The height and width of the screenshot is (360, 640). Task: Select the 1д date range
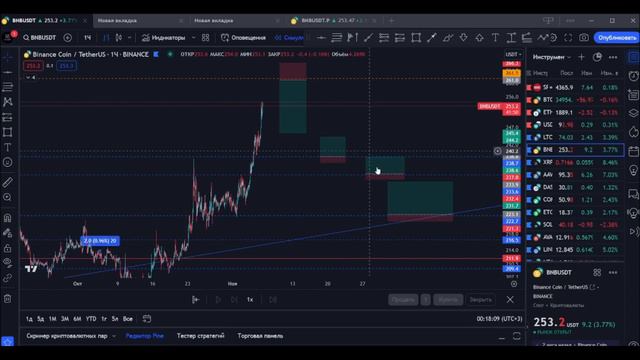point(29,319)
